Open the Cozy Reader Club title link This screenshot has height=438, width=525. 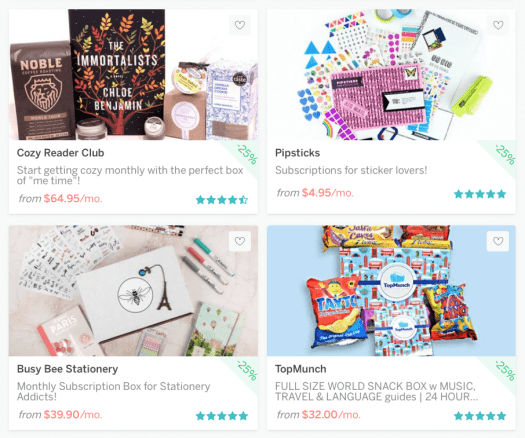coord(61,153)
